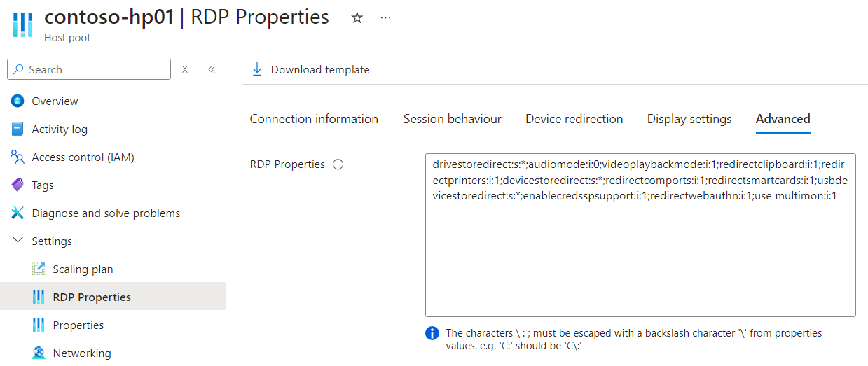Screen dimensions: 868x366
Task: Collapse the sidebar with double-chevron button
Action: click(211, 69)
